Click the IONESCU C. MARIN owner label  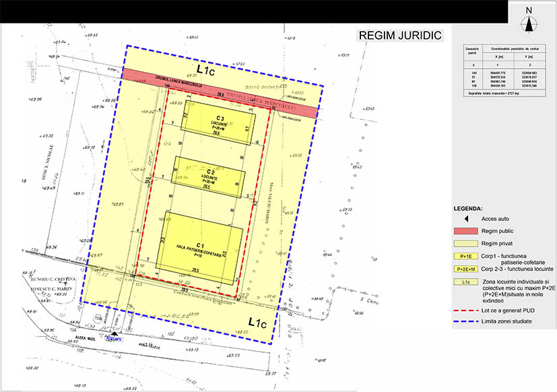pyautogui.click(x=51, y=288)
